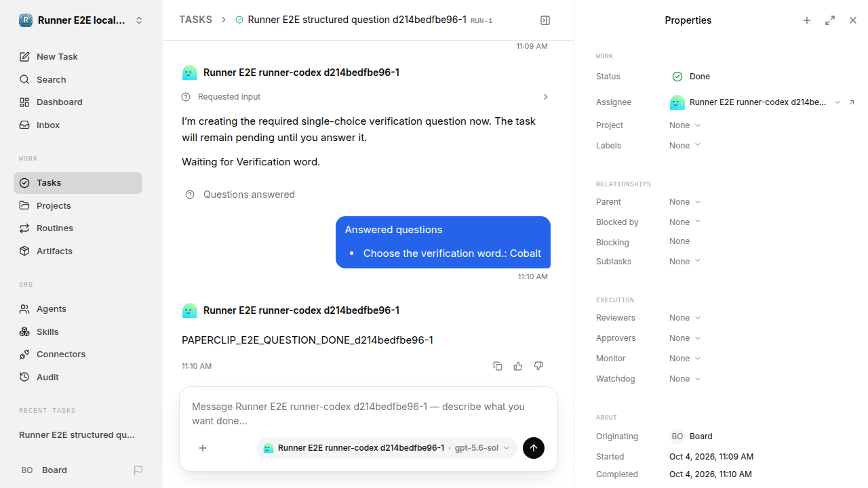Open Connectors page

point(78,354)
